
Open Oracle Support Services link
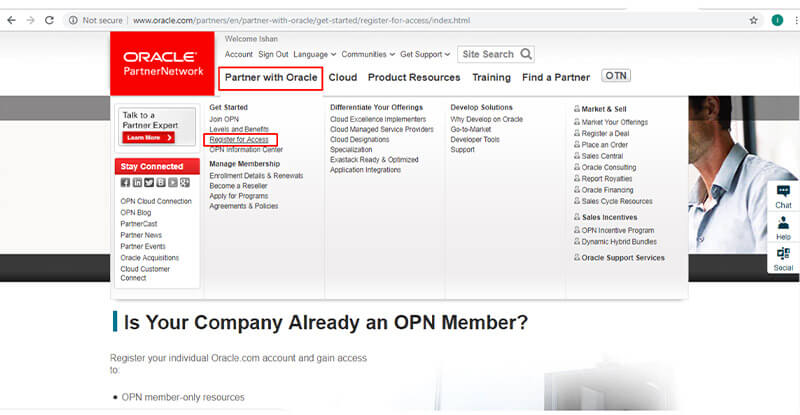pos(623,258)
